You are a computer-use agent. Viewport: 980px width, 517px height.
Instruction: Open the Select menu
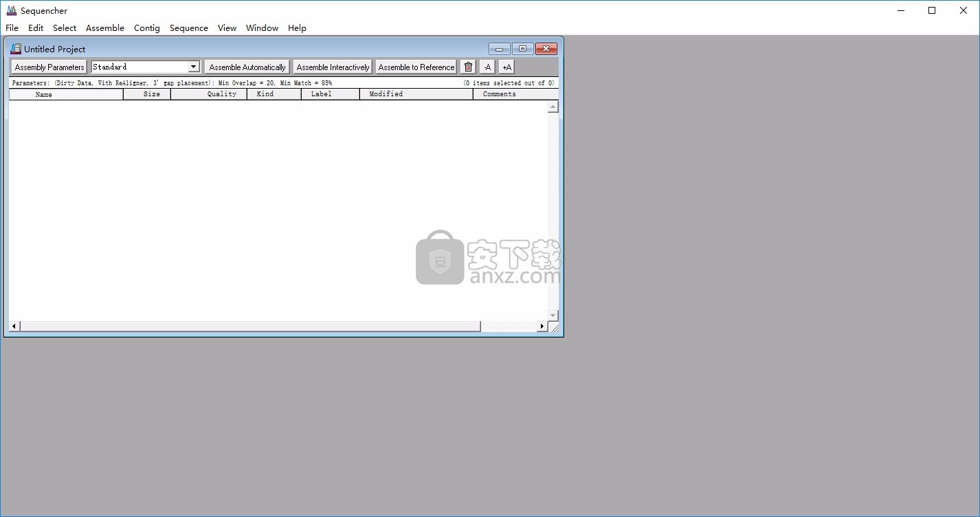[65, 28]
